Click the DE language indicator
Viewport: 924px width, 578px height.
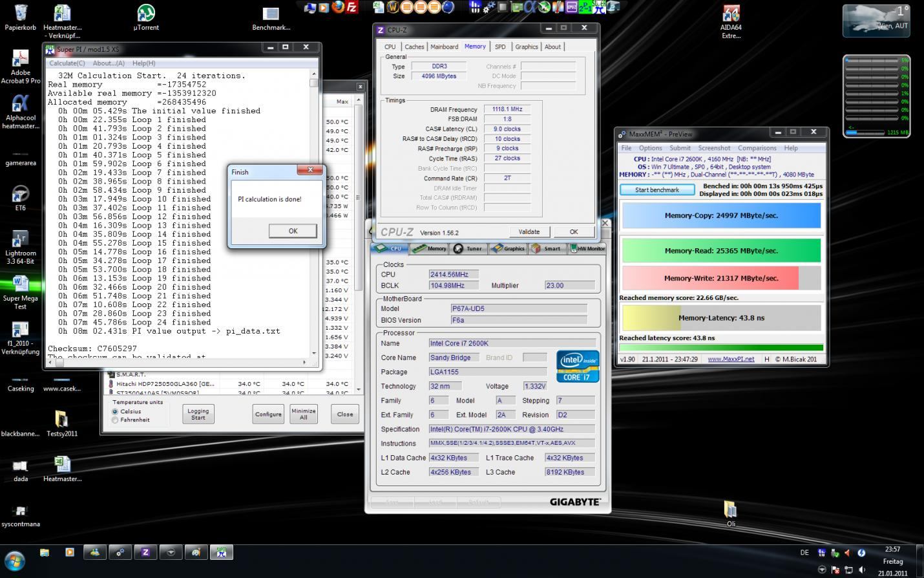(804, 553)
